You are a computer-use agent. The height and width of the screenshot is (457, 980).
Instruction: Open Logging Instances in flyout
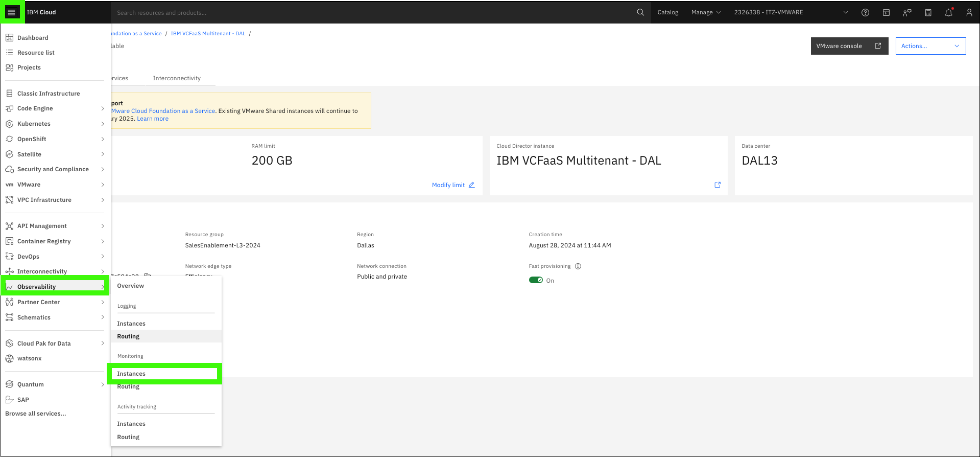tap(131, 324)
